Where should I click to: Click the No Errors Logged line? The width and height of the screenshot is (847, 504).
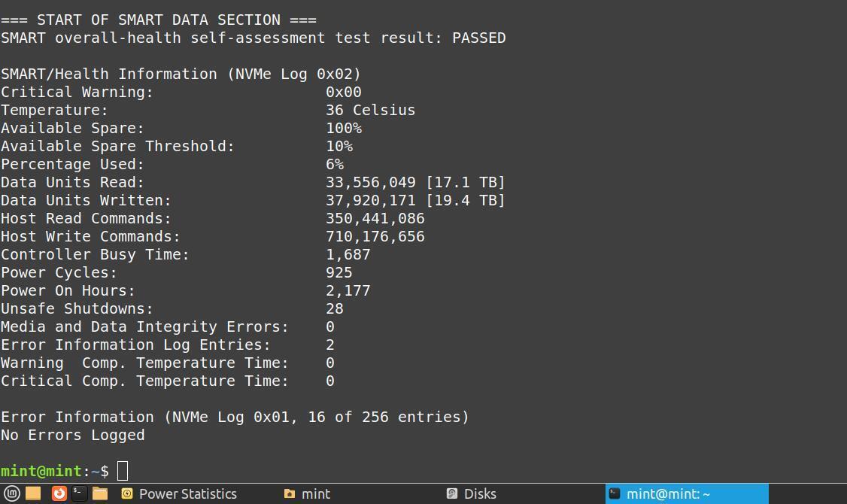click(x=72, y=435)
